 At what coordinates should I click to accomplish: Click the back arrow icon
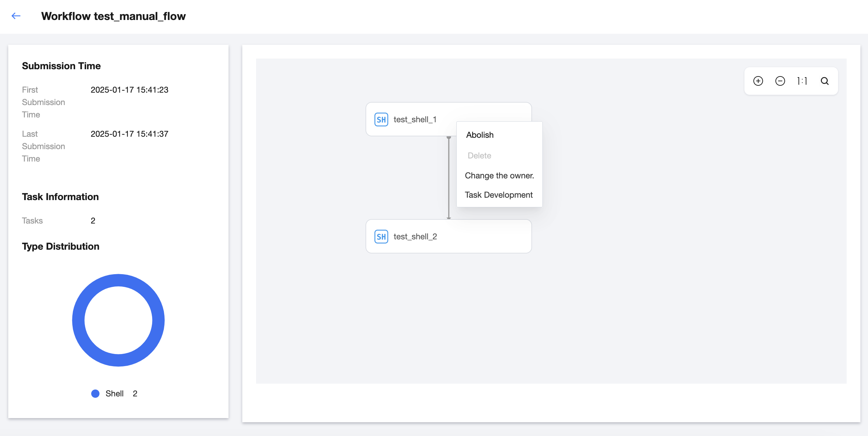point(16,16)
